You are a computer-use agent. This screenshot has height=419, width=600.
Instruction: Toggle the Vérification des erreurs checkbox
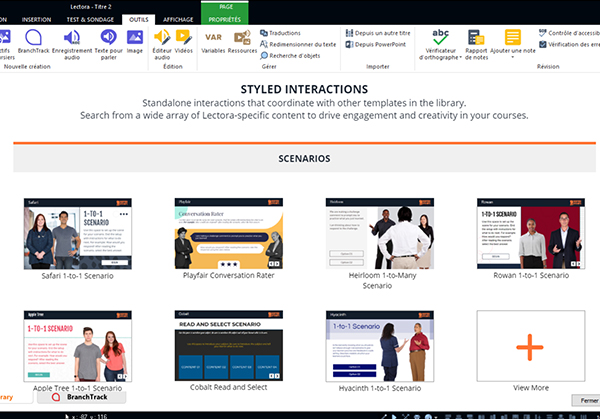pyautogui.click(x=543, y=44)
